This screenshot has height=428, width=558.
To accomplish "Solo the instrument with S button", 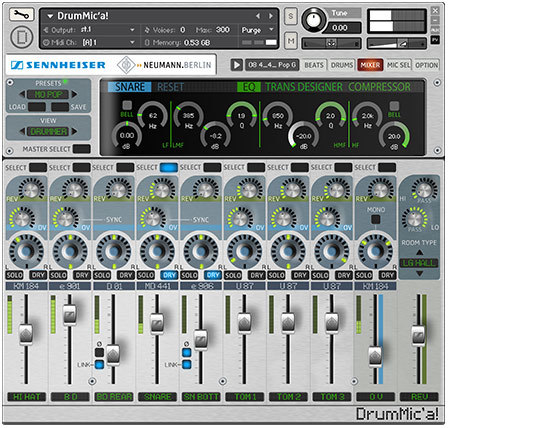I will pos(291,16).
